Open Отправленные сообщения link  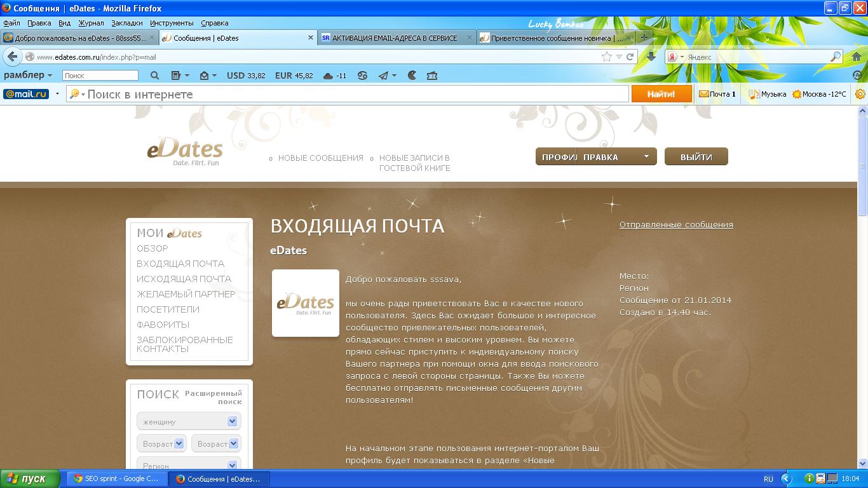click(676, 224)
